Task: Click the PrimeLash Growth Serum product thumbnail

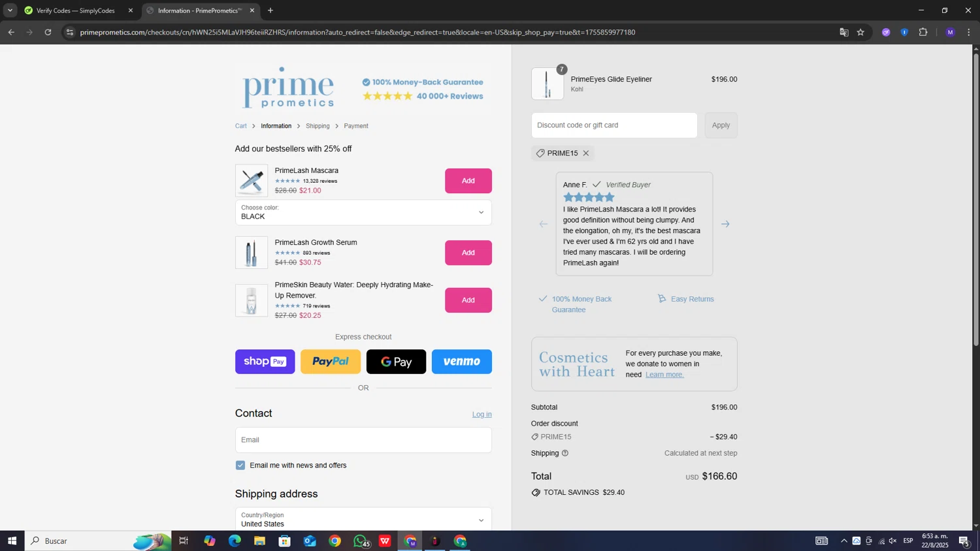Action: tap(252, 253)
